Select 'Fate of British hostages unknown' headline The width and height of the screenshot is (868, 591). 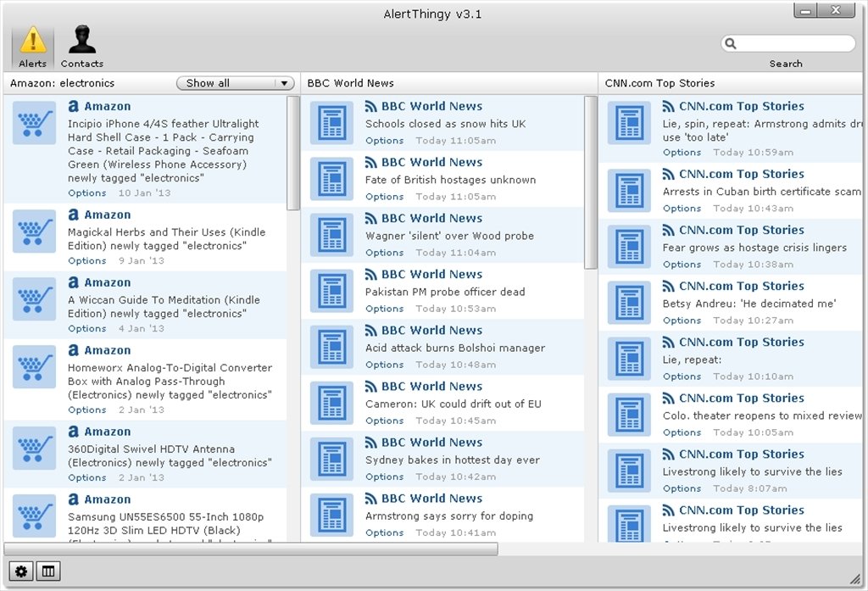point(450,180)
